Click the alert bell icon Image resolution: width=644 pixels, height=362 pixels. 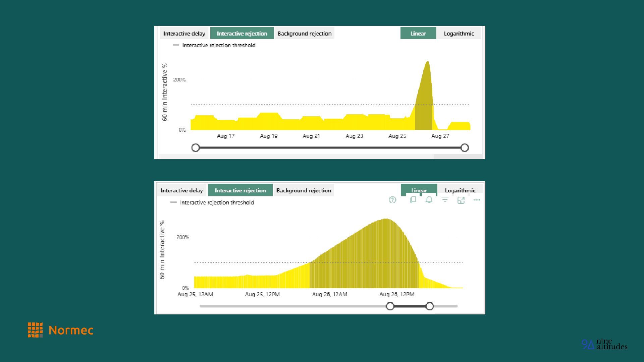pos(429,200)
